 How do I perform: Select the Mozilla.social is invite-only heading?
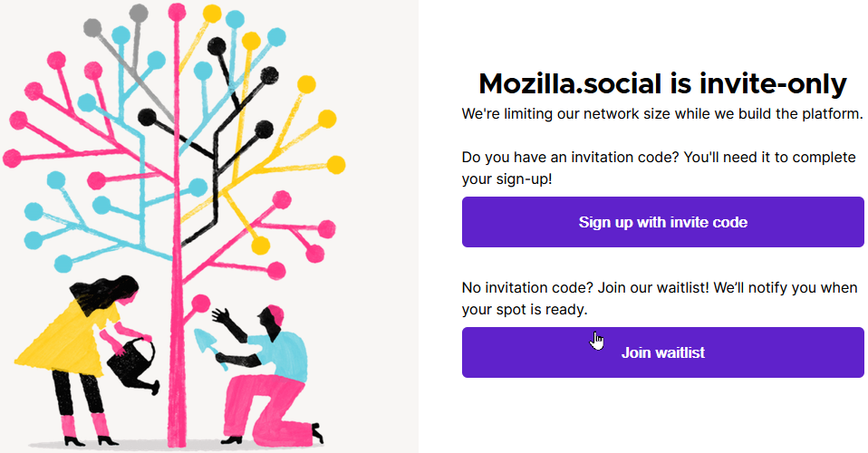[x=662, y=84]
